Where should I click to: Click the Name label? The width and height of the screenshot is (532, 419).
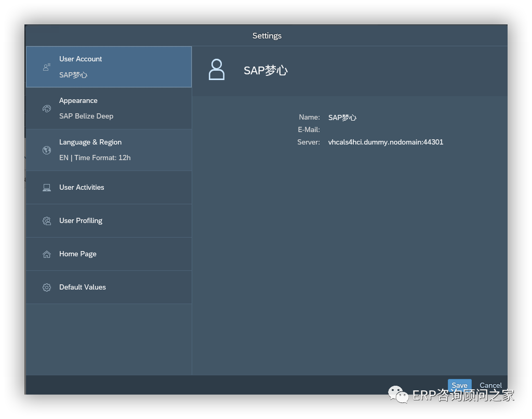coord(309,117)
